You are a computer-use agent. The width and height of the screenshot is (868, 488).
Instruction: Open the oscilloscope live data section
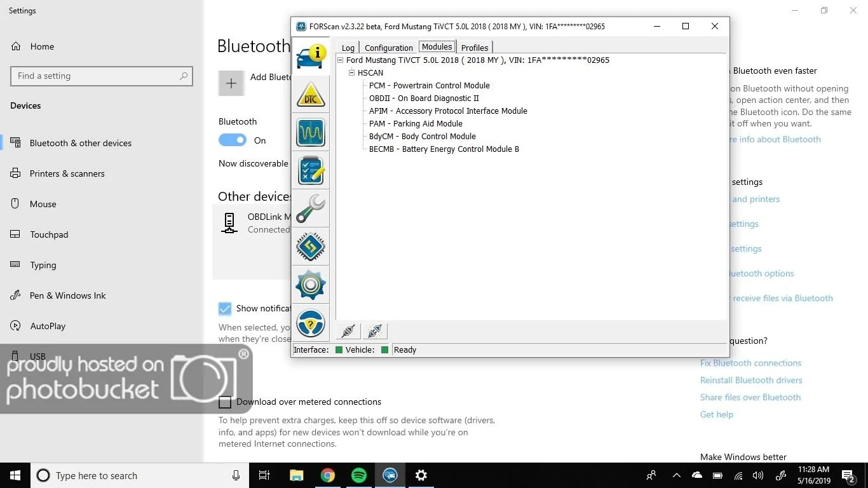point(310,133)
